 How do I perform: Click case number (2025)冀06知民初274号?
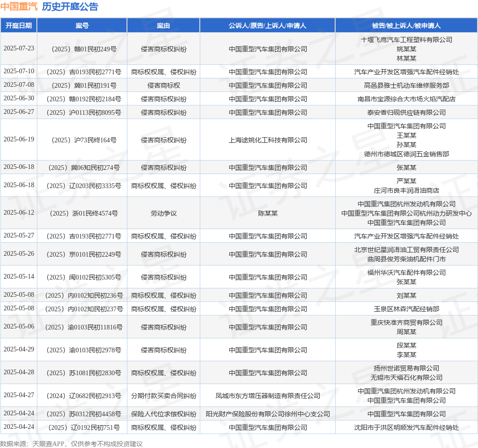[x=82, y=168]
